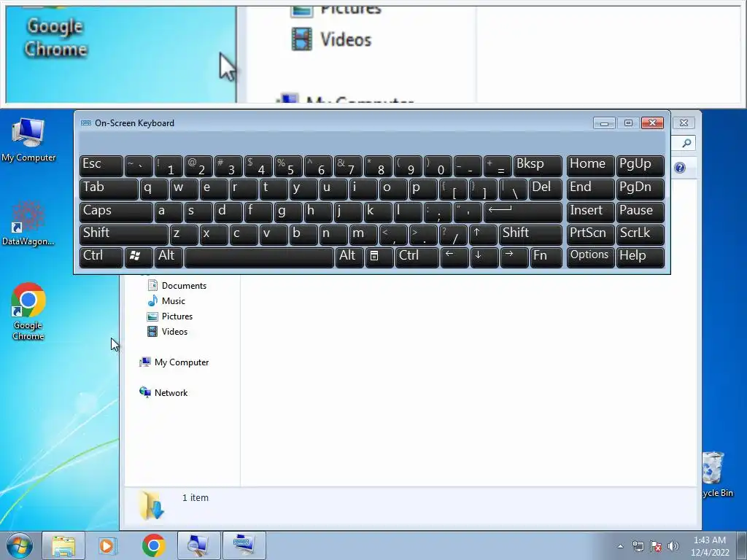Click the Help key on the keyboard

[x=640, y=257]
